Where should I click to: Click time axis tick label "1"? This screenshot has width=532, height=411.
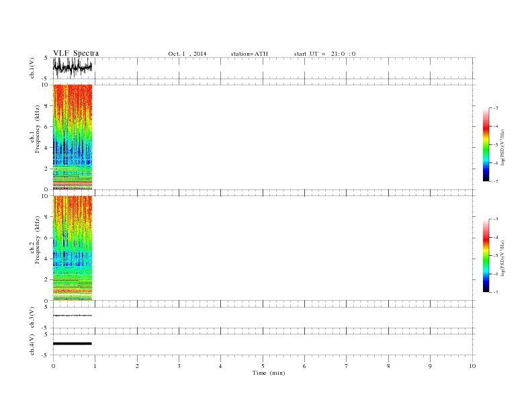95,366
